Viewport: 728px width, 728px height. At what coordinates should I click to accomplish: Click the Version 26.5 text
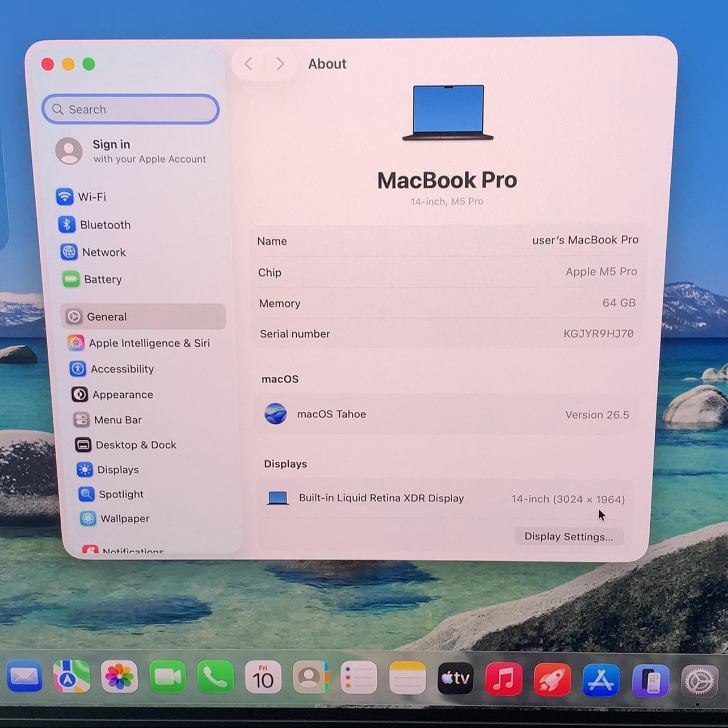(597, 415)
